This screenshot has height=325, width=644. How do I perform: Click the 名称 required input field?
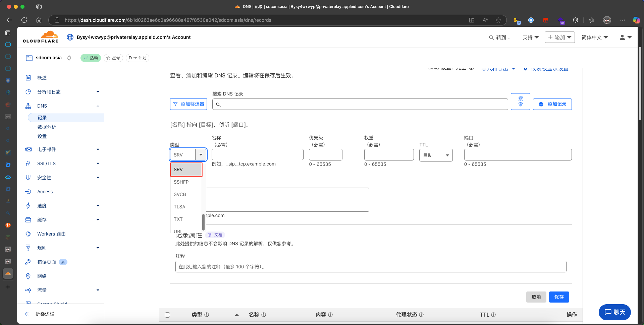(x=258, y=154)
